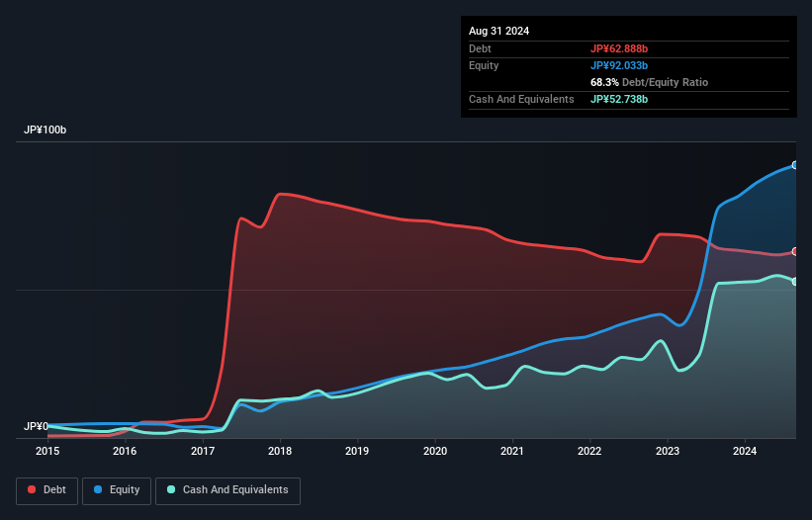Toggle the Debt legend button
The image size is (812, 520).
coord(47,490)
